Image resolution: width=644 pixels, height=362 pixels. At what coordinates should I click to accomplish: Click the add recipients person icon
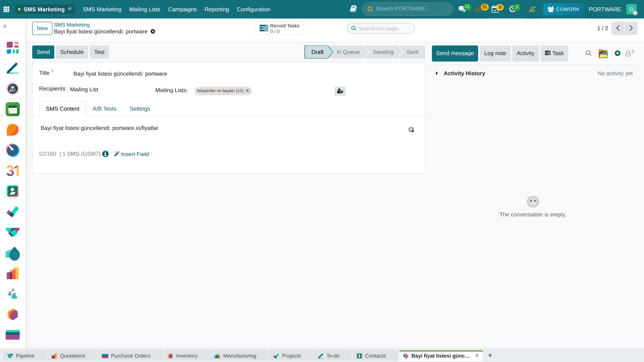tap(340, 91)
